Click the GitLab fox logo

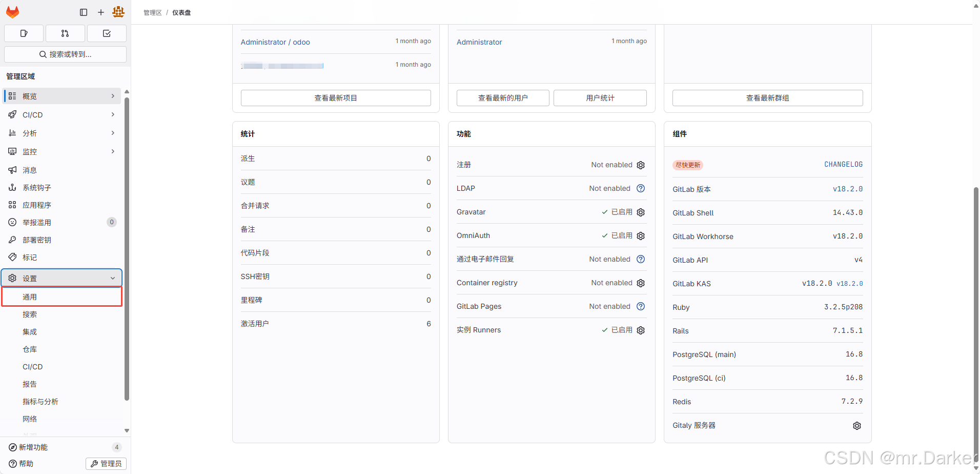tap(13, 12)
